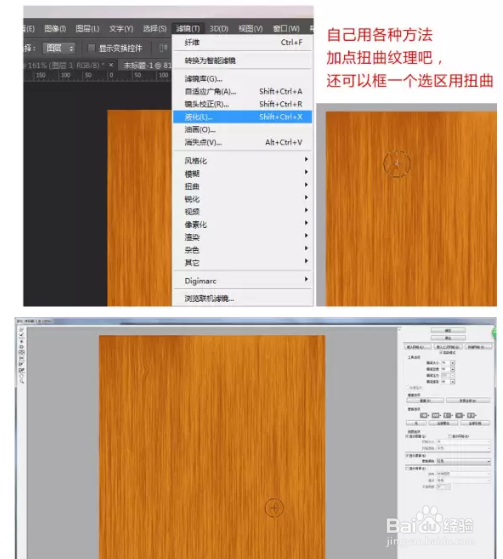The width and height of the screenshot is (503, 559).
Task: Click the 恢复全部 restore all button
Action: (x=468, y=400)
